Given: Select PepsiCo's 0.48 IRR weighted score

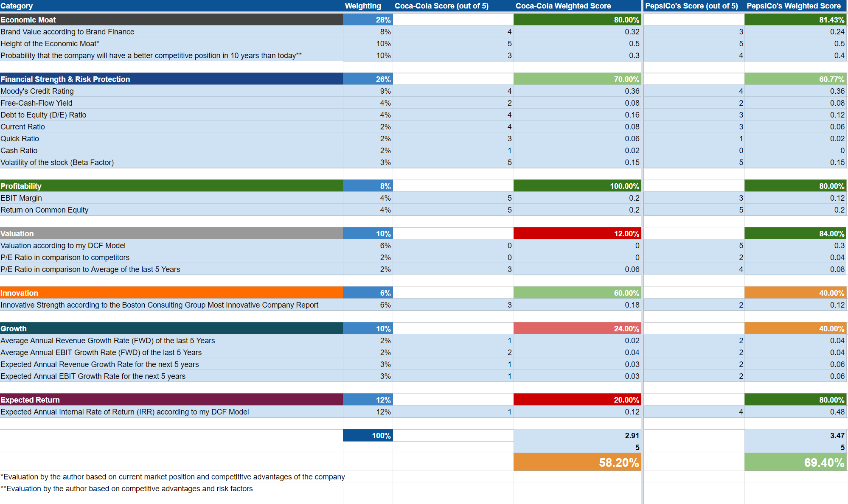Looking at the screenshot, I should (796, 412).
